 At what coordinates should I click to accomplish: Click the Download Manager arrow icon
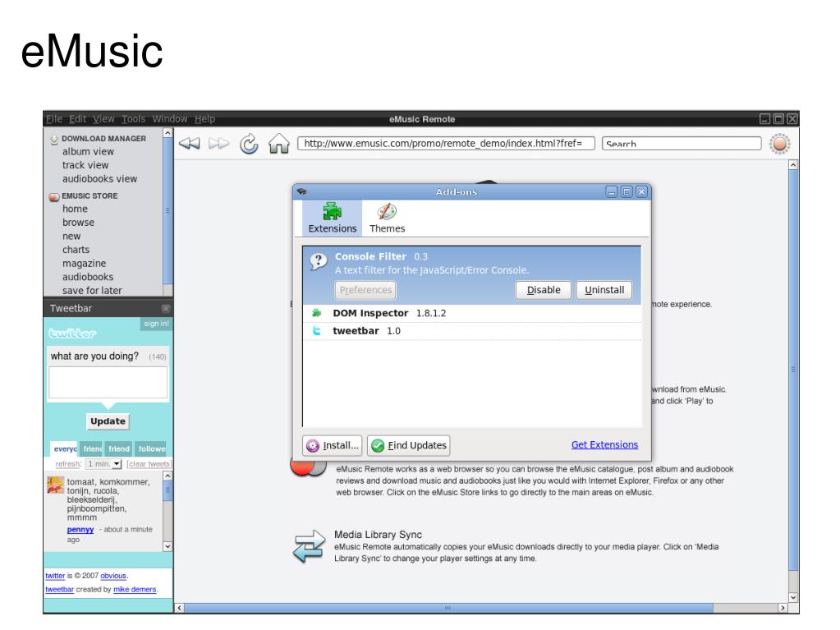pyautogui.click(x=54, y=140)
